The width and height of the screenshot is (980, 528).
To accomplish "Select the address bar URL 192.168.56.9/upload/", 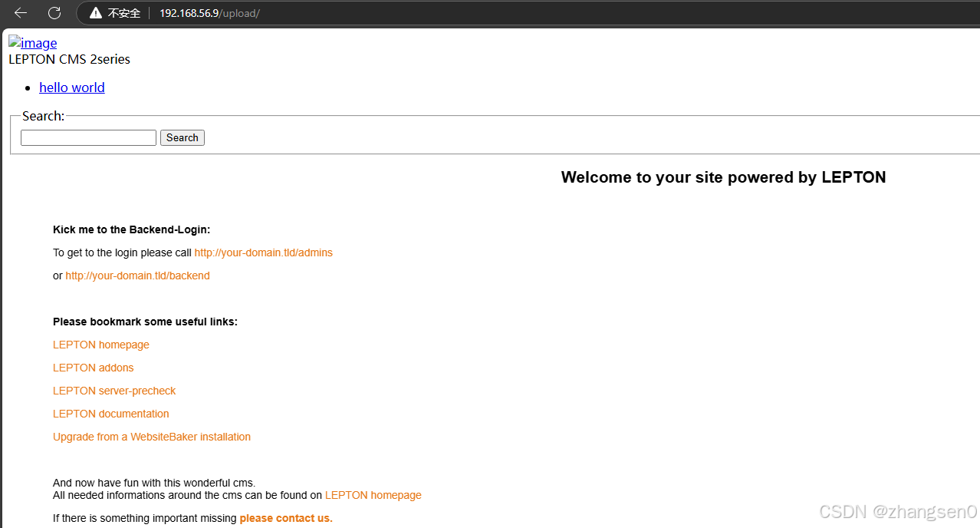I will (209, 13).
